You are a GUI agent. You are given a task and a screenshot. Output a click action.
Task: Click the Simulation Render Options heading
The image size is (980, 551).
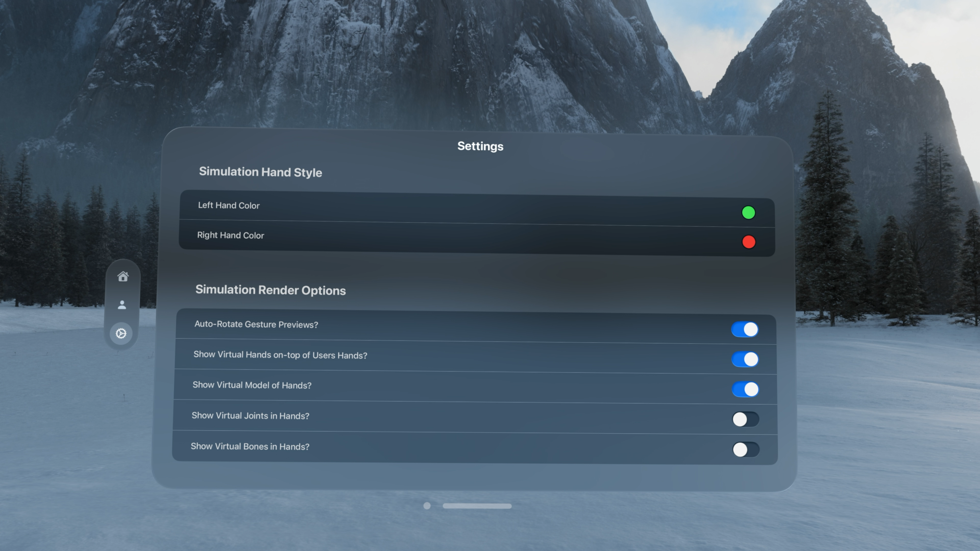click(271, 290)
